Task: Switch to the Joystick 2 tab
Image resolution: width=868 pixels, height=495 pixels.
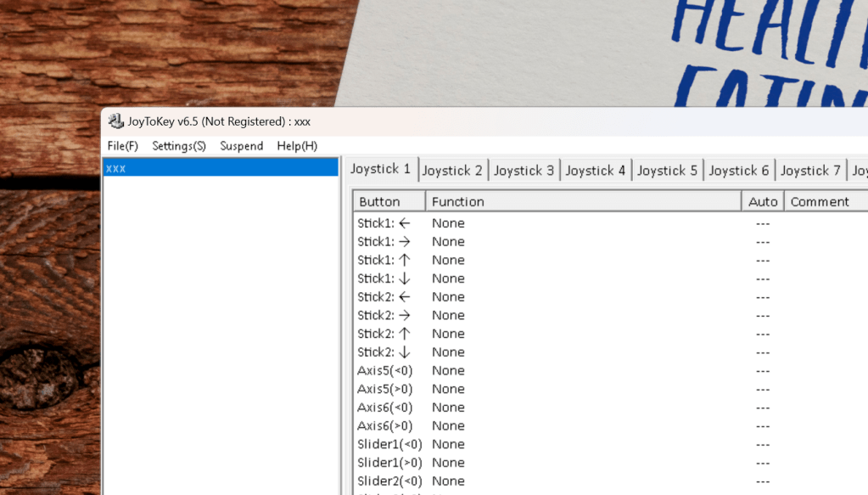Action: coord(452,171)
